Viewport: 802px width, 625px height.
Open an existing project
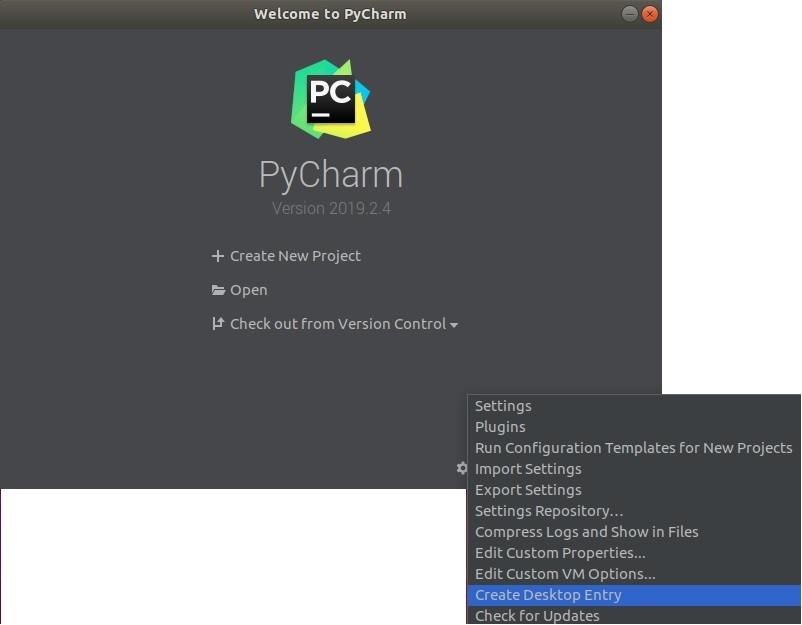249,290
